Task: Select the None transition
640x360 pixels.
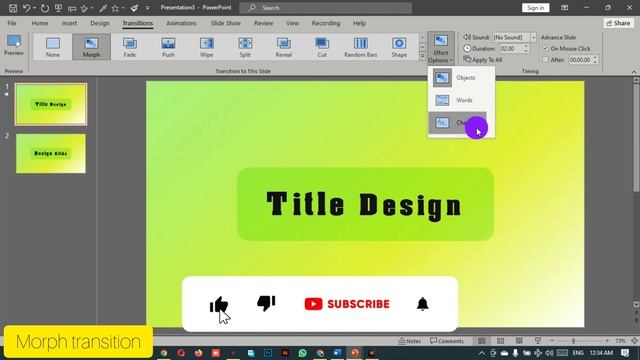Action: point(53,47)
